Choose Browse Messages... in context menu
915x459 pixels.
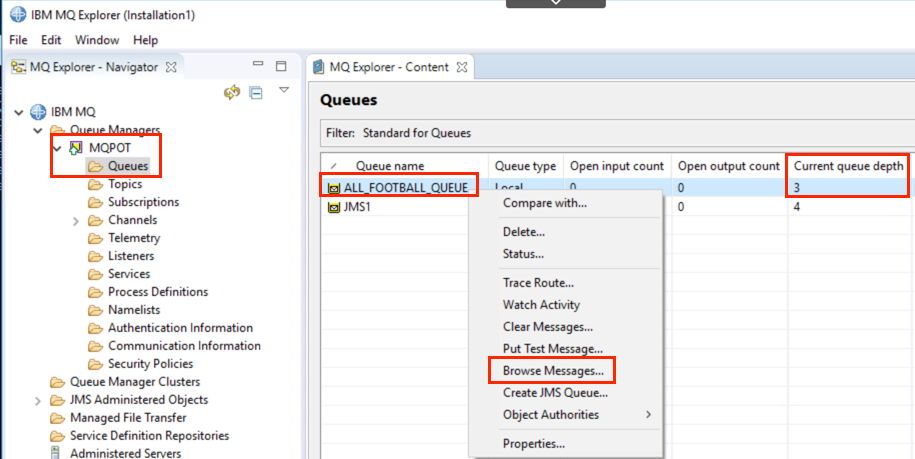[x=553, y=371]
